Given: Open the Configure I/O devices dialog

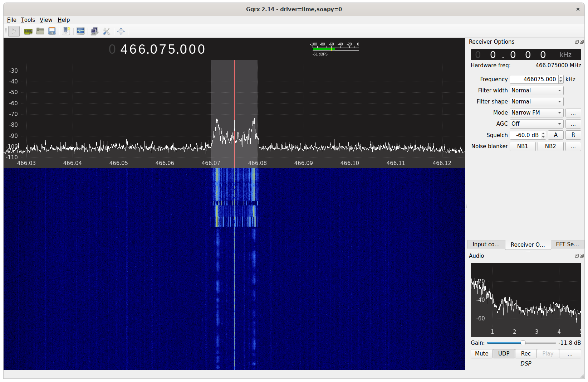Looking at the screenshot, I should pyautogui.click(x=28, y=31).
